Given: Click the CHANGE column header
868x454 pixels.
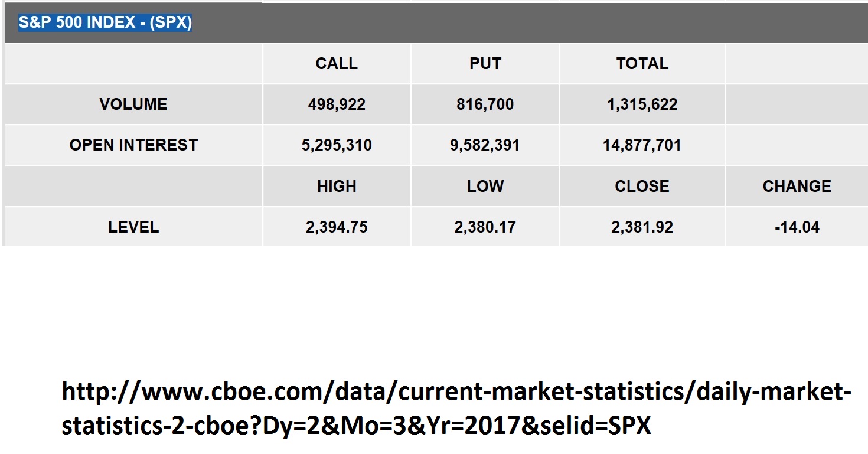Looking at the screenshot, I should coord(797,187).
